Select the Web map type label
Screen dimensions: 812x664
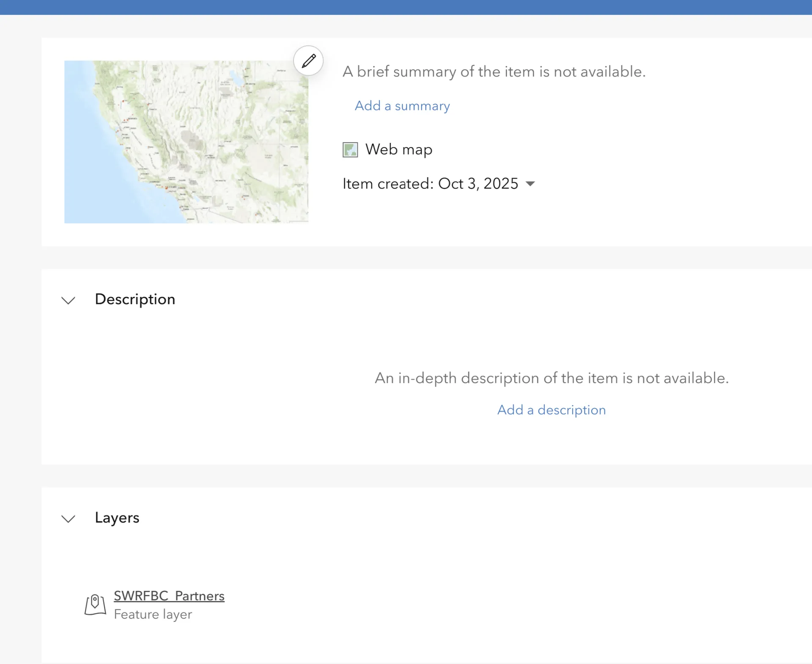[x=398, y=149]
